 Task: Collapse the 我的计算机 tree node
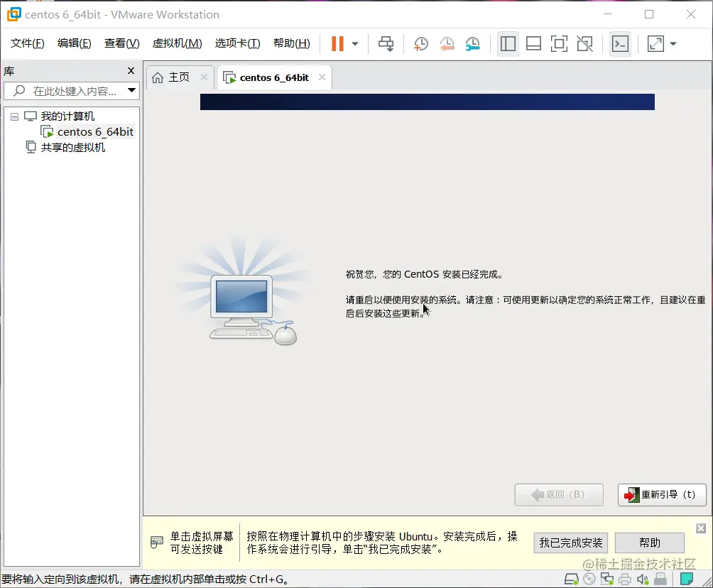[14, 117]
